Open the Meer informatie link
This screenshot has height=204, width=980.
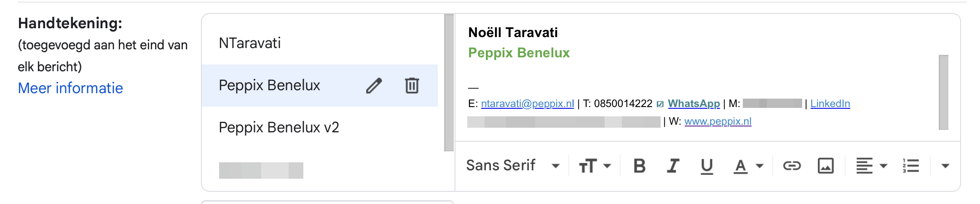70,88
